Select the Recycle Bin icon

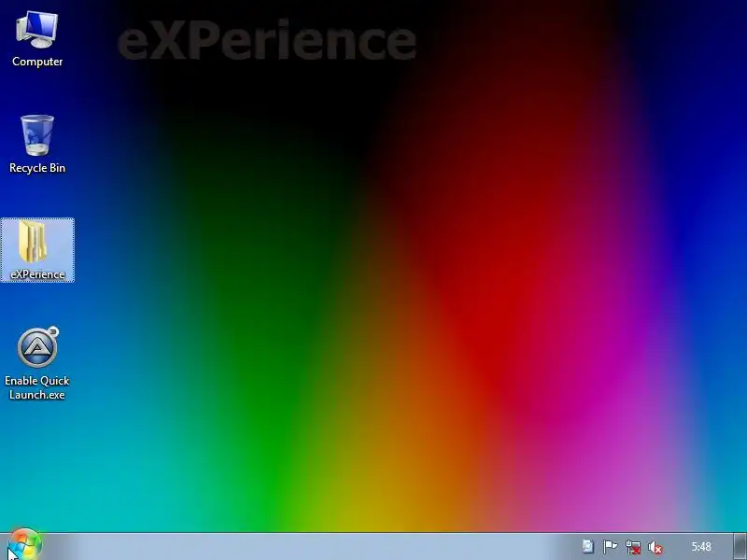[37, 145]
